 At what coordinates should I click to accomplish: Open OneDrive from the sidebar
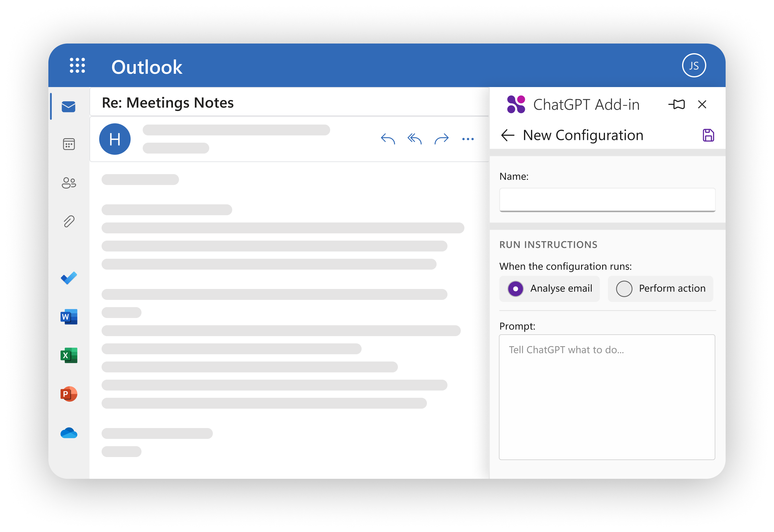68,433
